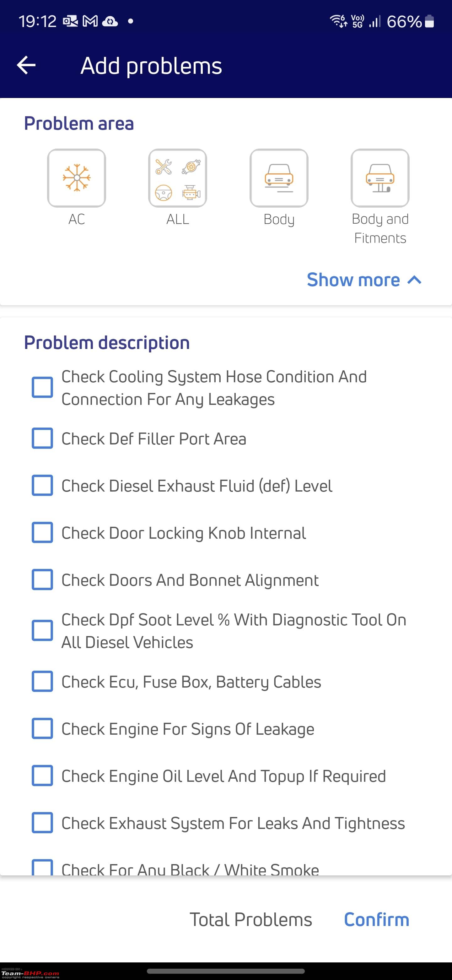Image resolution: width=452 pixels, height=980 pixels.
Task: Tick Check Ecu, Fuse Box, Battery Cables
Action: pos(42,681)
